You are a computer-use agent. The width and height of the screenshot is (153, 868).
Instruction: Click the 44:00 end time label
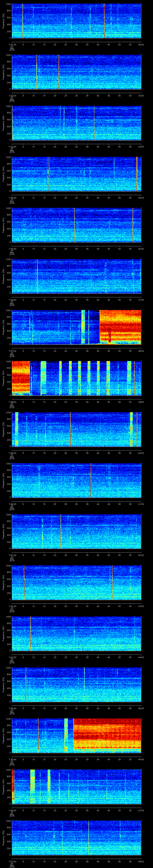coord(141,657)
